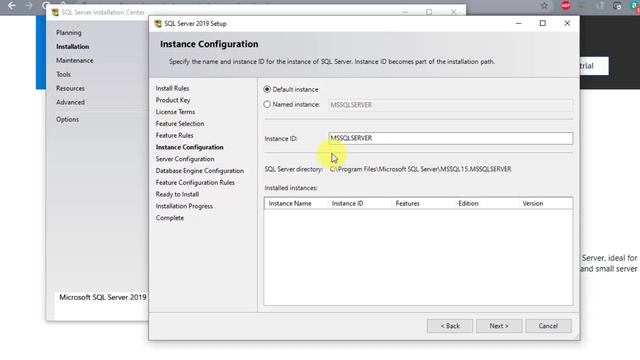
Task: Close the SQL Server 2019 Setup window
Action: click(x=567, y=23)
